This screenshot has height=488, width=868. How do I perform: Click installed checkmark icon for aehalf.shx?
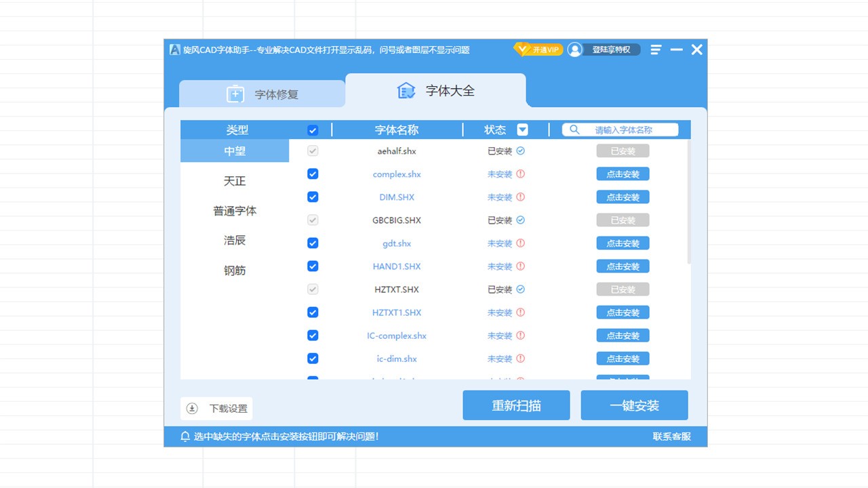521,150
